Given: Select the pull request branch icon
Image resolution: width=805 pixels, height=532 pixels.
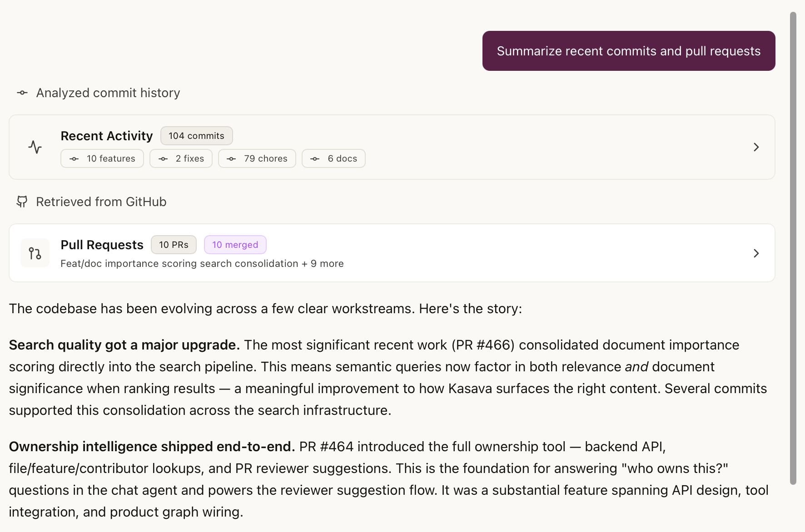Looking at the screenshot, I should 35,253.
